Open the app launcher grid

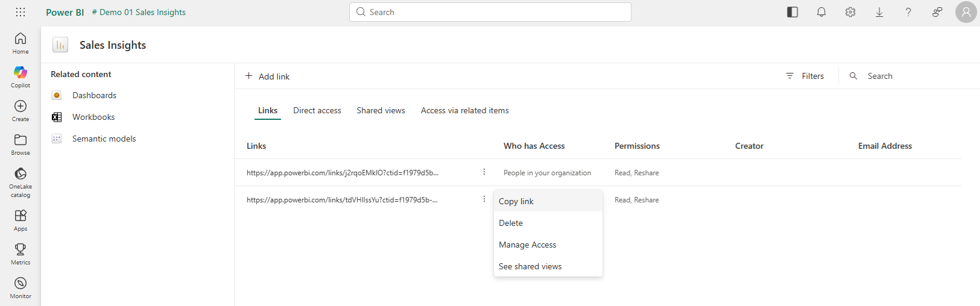(x=21, y=12)
